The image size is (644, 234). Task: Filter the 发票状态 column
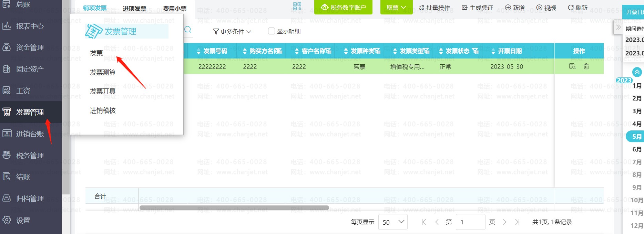coord(476,51)
